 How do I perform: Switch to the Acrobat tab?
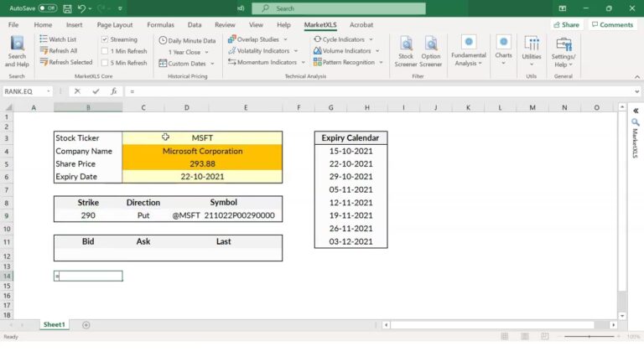[x=361, y=24]
